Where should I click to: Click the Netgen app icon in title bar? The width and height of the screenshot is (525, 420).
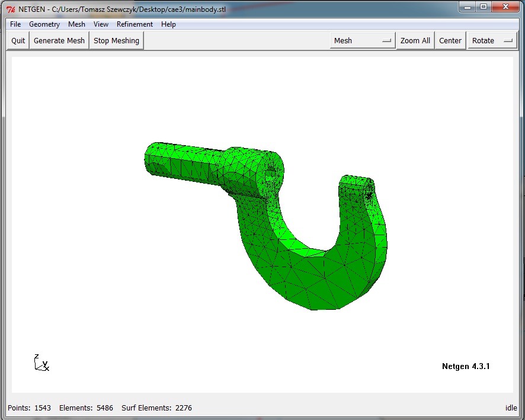(x=11, y=9)
